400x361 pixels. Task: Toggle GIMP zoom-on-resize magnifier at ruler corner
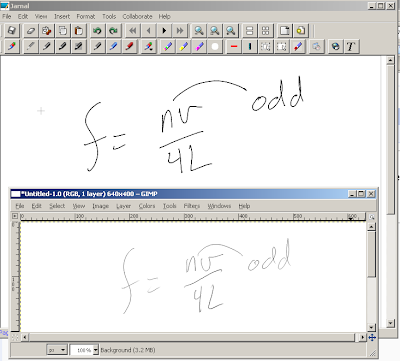[x=372, y=217]
